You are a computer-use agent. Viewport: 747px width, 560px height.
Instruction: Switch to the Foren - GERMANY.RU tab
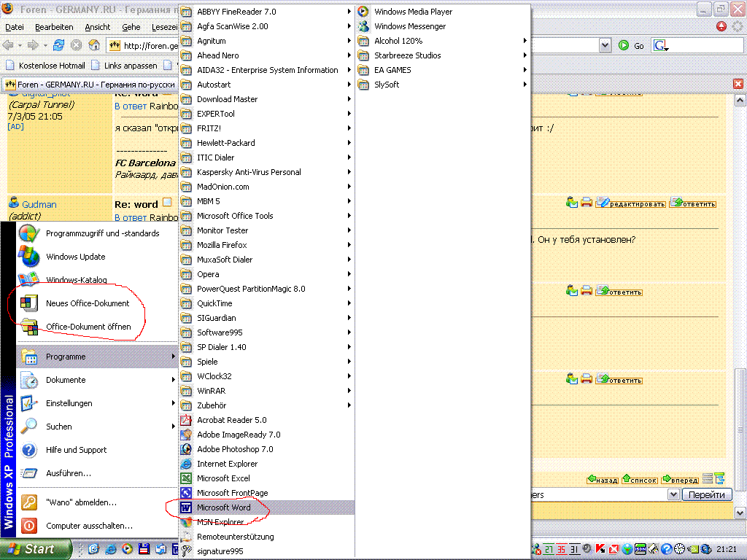coord(90,85)
